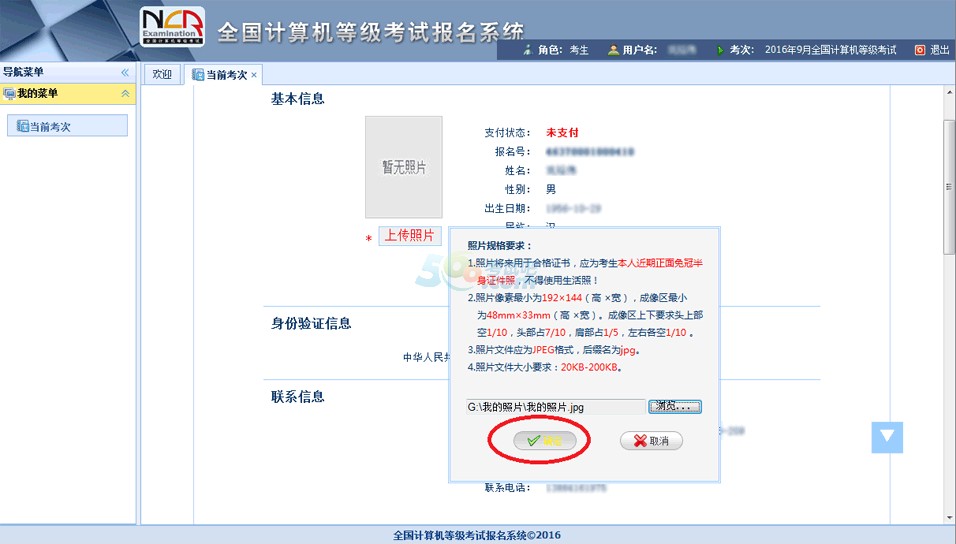Click the 取消 cancel button
The image size is (956, 544).
pos(651,440)
